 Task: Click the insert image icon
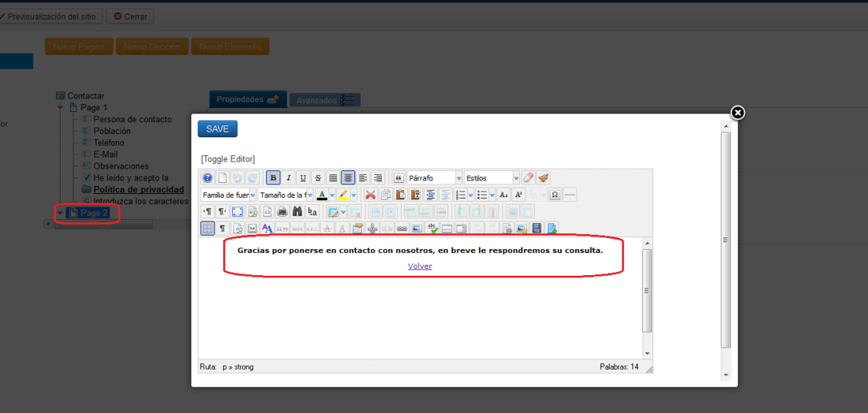(x=417, y=228)
